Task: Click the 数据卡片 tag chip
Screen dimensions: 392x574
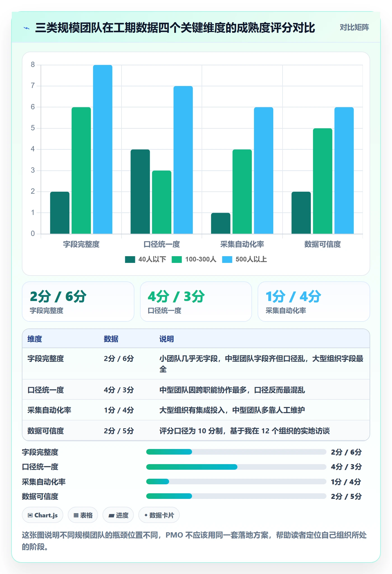Action: [x=159, y=515]
